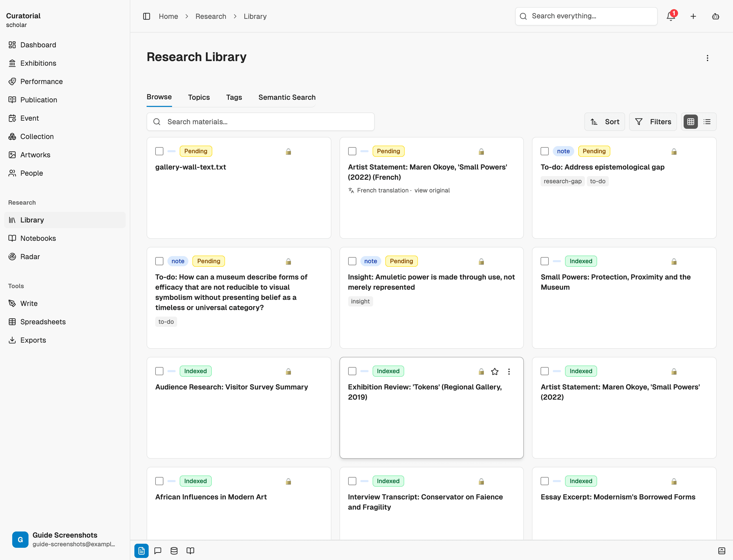
Task: Click the panel icon at bottom right
Action: pyautogui.click(x=722, y=551)
